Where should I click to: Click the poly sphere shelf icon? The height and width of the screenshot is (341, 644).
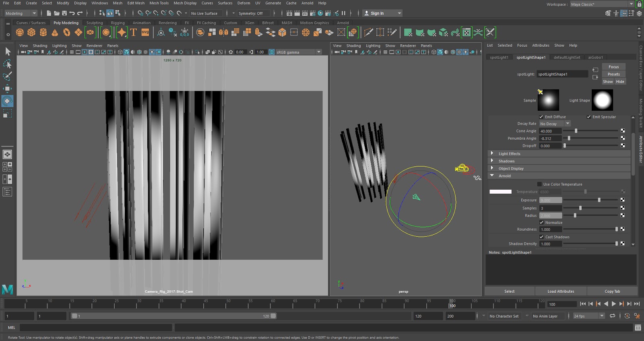(x=20, y=33)
